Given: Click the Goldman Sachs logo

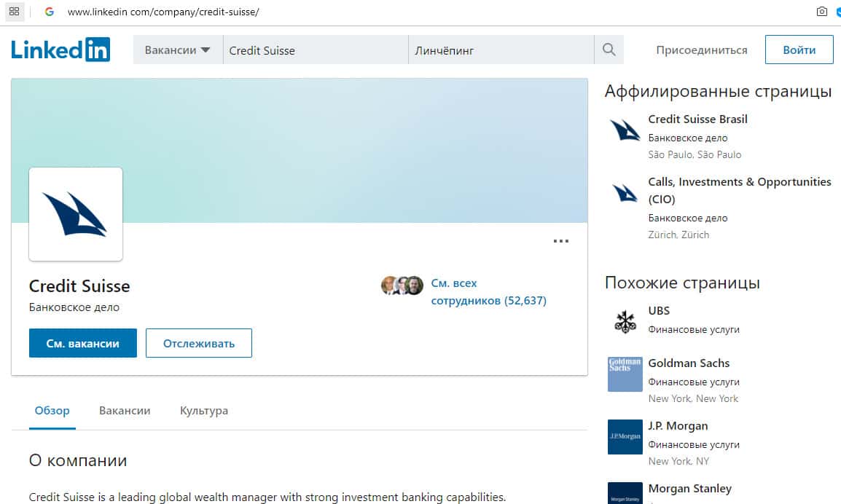Looking at the screenshot, I should (x=625, y=374).
